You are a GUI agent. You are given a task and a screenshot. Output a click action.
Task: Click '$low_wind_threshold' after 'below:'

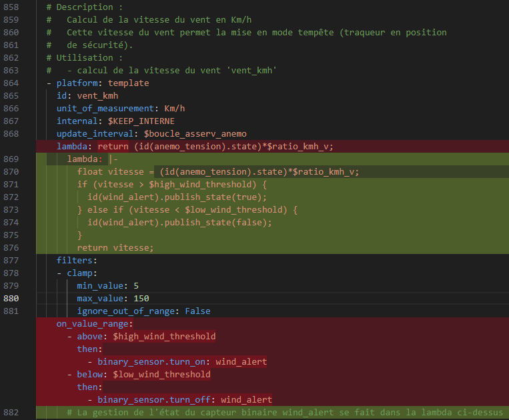161,374
